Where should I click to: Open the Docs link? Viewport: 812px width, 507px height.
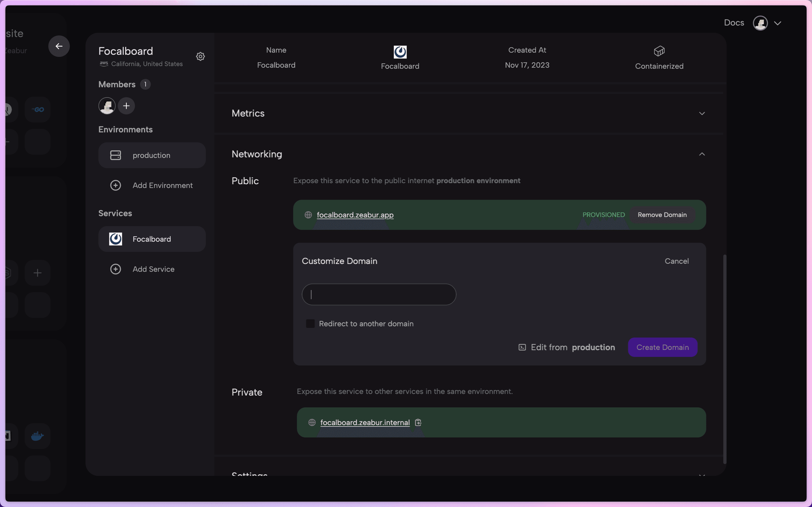click(x=734, y=23)
